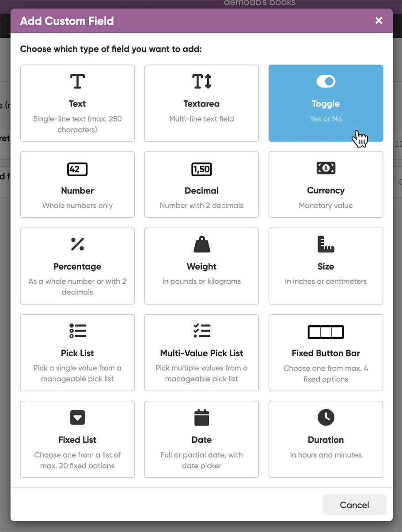The image size is (402, 532).
Task: Click the Size ruler icon
Action: pyautogui.click(x=326, y=244)
